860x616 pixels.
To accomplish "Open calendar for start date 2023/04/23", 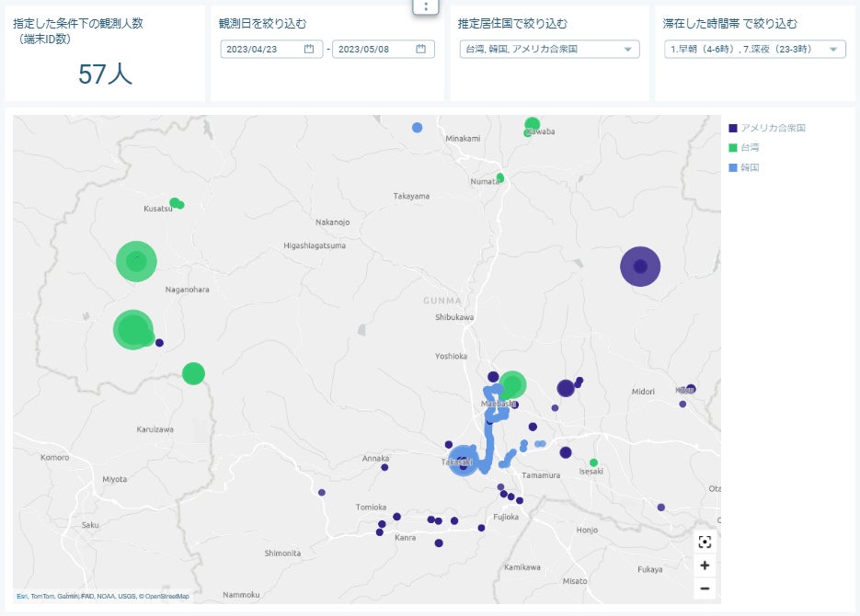I will pyautogui.click(x=309, y=49).
